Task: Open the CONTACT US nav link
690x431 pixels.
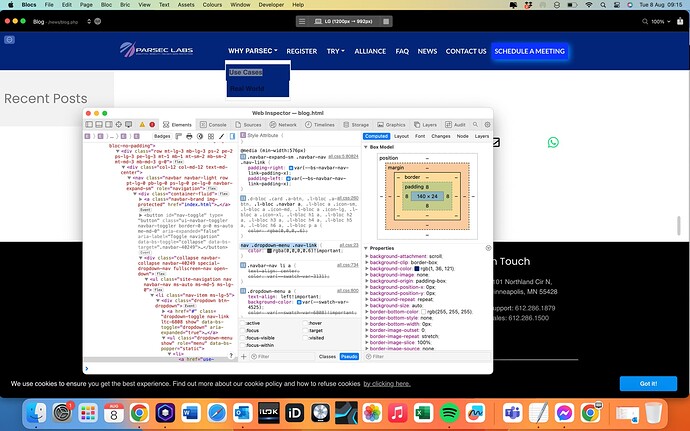Action: [x=466, y=51]
